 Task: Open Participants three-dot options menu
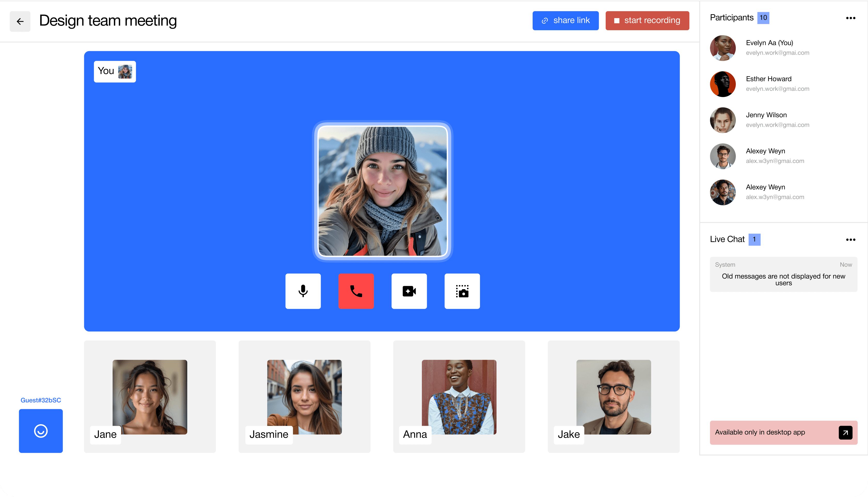[850, 18]
